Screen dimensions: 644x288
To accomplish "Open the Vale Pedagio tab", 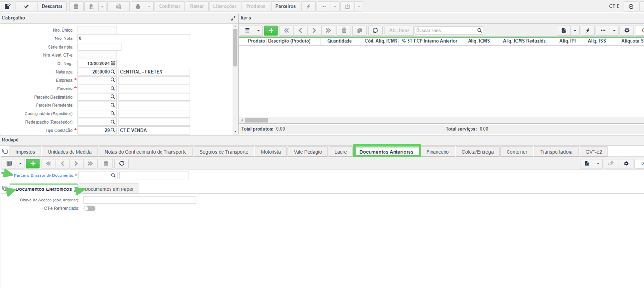I will click(x=308, y=152).
